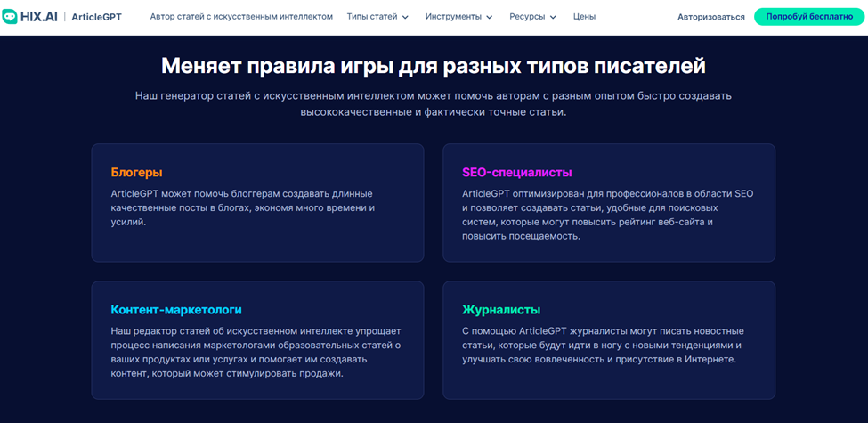Open the Инструменты menu
Viewport: 868px width, 423px height.
[x=453, y=17]
